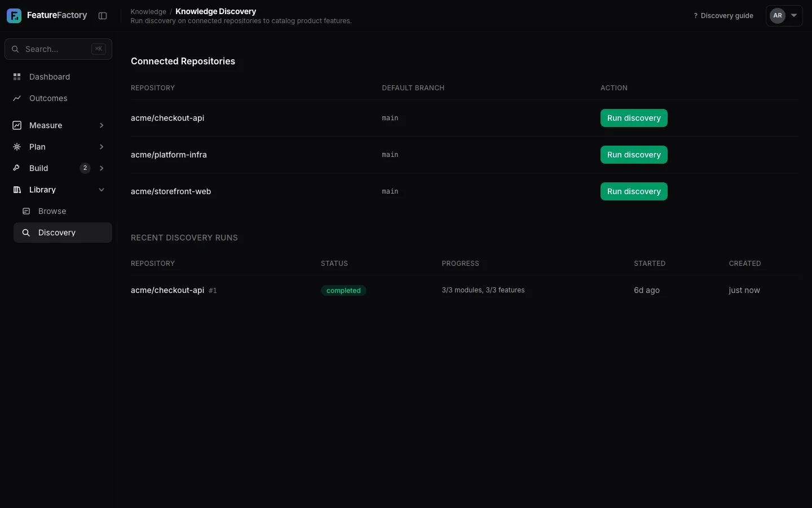The image size is (812, 508).
Task: Click acme/storefront-web repository name
Action: (171, 191)
